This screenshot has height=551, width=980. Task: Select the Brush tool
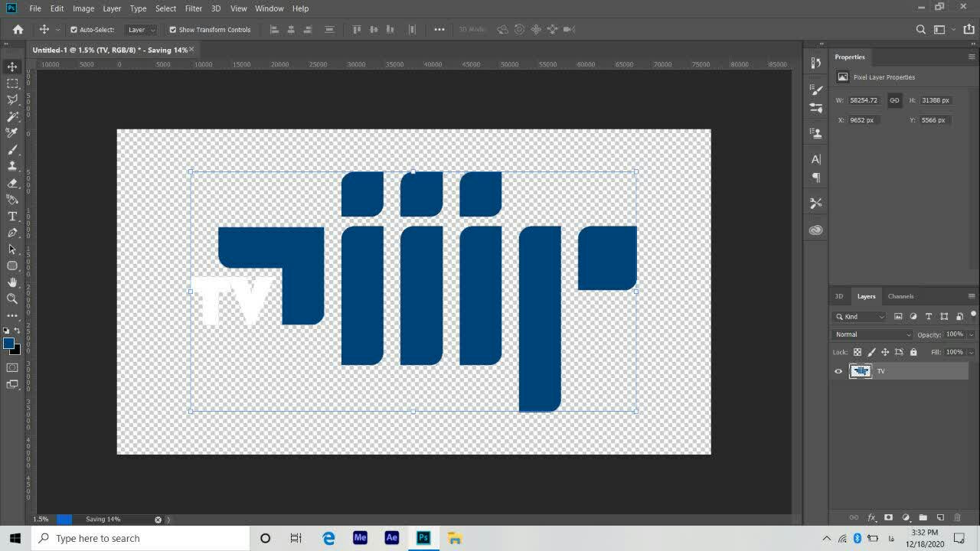[x=12, y=149]
